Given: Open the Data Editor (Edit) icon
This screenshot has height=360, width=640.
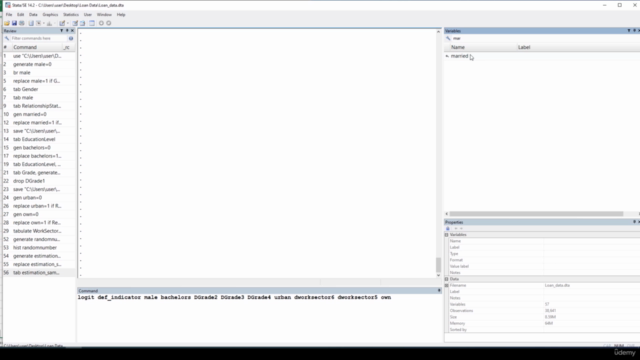Looking at the screenshot, I should [75, 23].
